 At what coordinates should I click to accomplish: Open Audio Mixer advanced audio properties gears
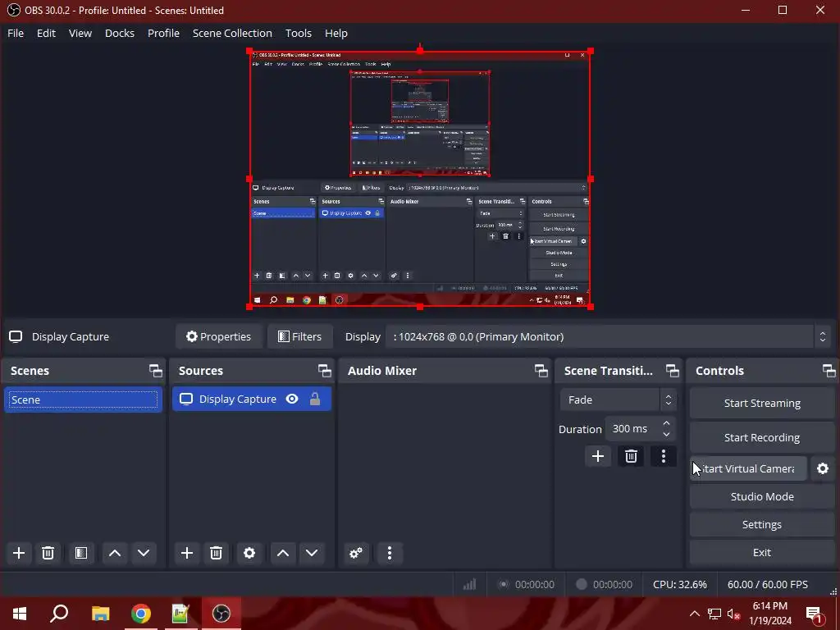tap(356, 553)
